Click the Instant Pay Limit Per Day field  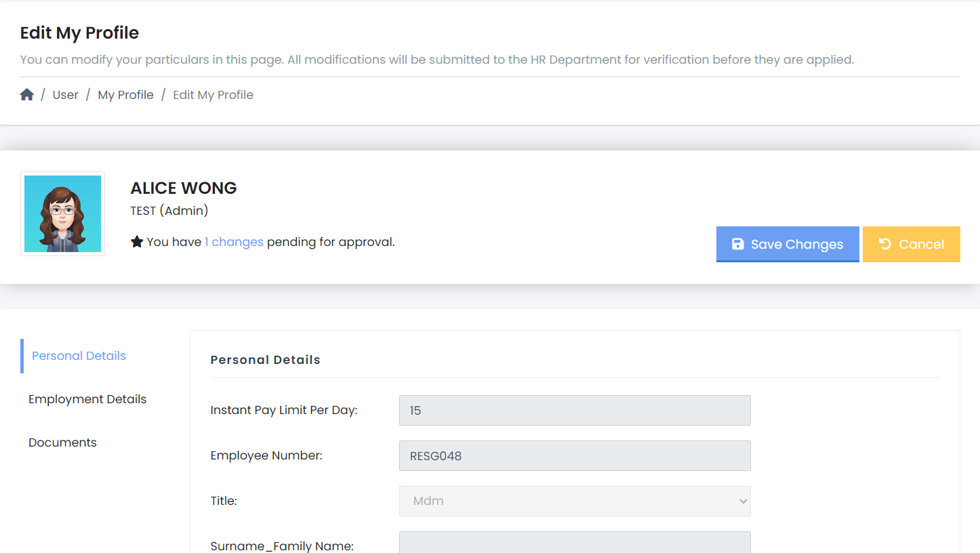pos(574,411)
